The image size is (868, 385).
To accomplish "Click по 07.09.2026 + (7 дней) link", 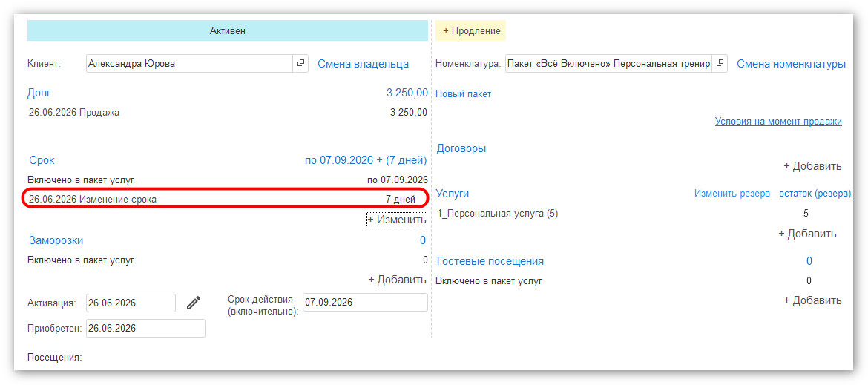I will [366, 160].
